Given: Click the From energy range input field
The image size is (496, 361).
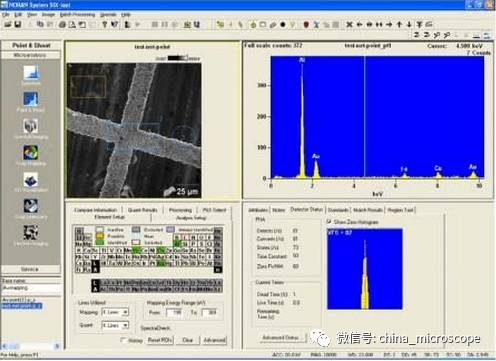Looking at the screenshot, I should [x=174, y=312].
